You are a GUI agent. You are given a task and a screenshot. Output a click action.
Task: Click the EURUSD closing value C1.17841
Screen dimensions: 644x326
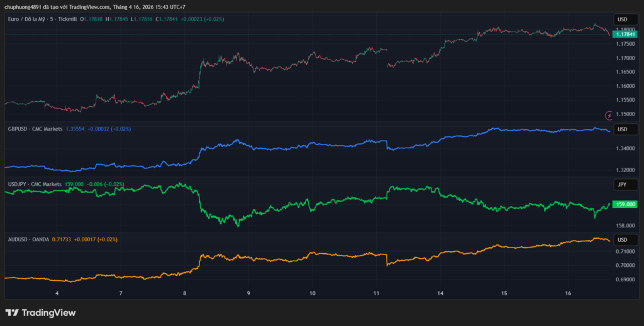click(165, 19)
